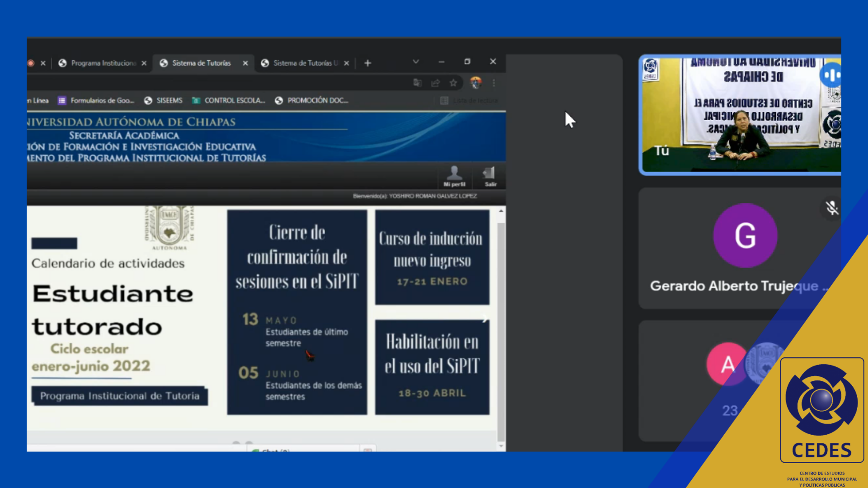Open the Lista de lectura reading list
Image resolution: width=868 pixels, height=488 pixels.
pyautogui.click(x=469, y=100)
